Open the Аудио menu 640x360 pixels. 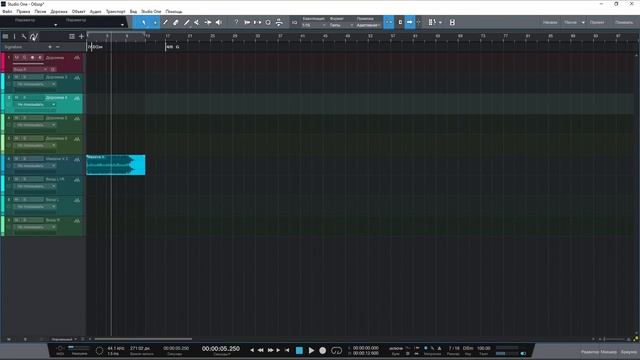pos(96,11)
